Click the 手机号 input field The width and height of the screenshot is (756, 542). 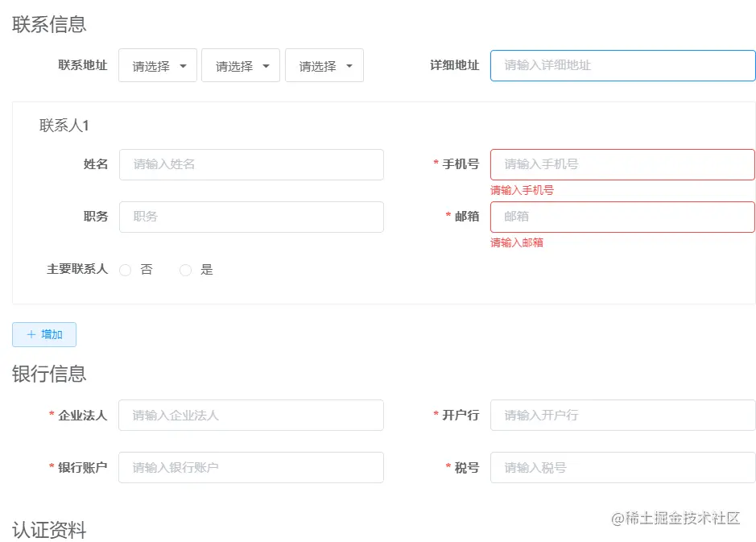click(x=622, y=164)
